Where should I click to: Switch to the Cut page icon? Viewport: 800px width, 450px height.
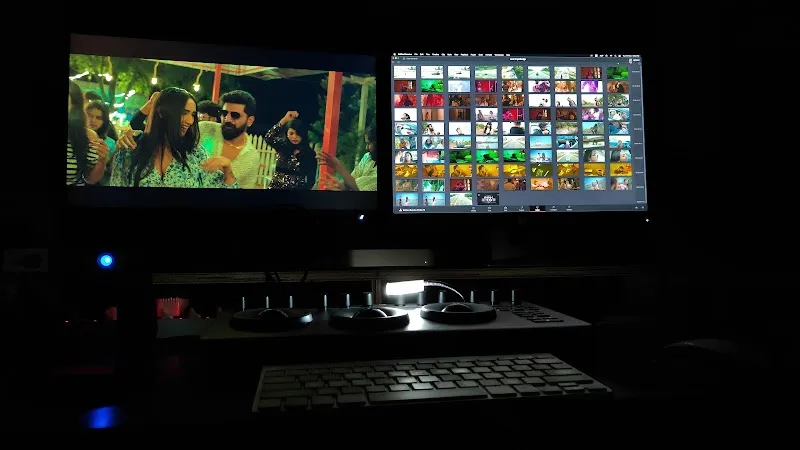point(489,209)
